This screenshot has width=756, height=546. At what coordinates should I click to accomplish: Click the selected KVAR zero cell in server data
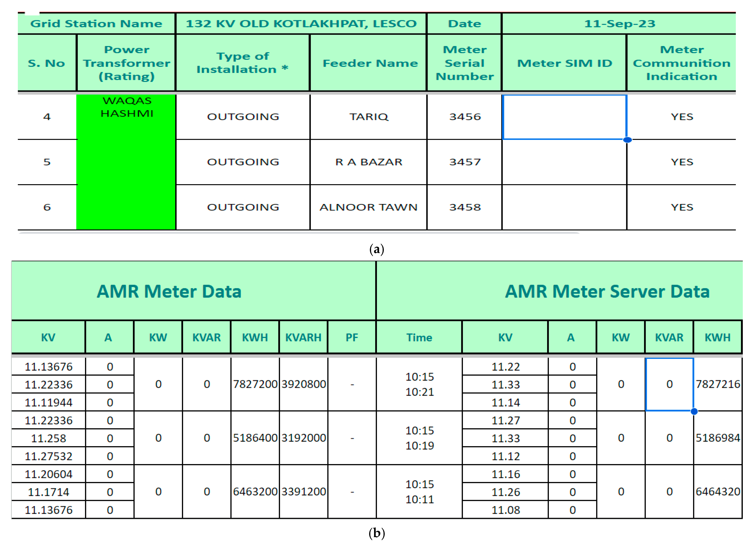click(x=669, y=384)
